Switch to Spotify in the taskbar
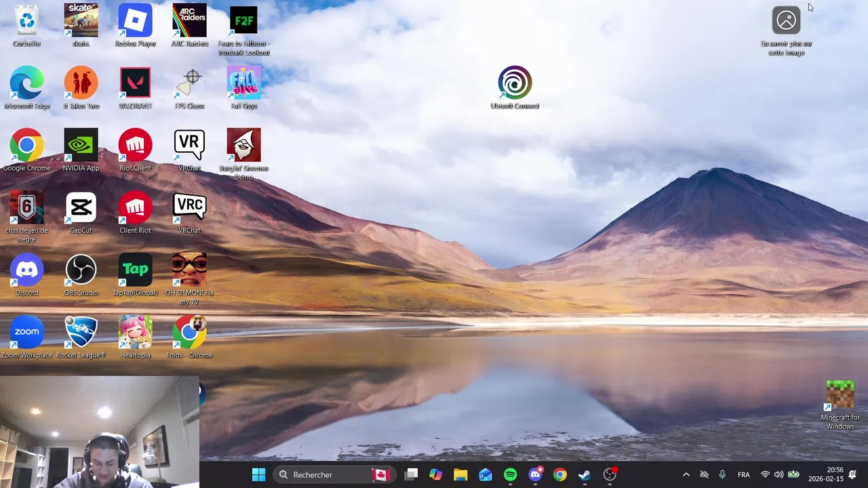Viewport: 868px width, 488px height. click(510, 474)
